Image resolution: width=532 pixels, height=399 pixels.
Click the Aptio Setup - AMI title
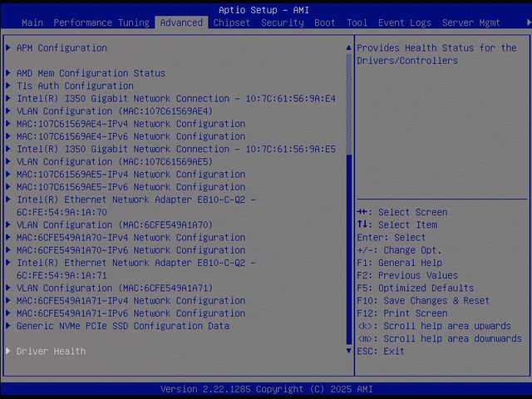[x=264, y=10]
